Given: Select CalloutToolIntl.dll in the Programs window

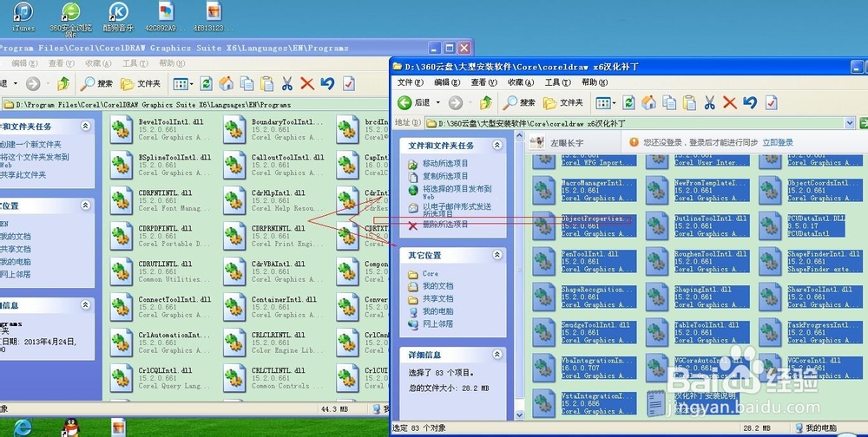Looking at the screenshot, I should tap(274, 165).
